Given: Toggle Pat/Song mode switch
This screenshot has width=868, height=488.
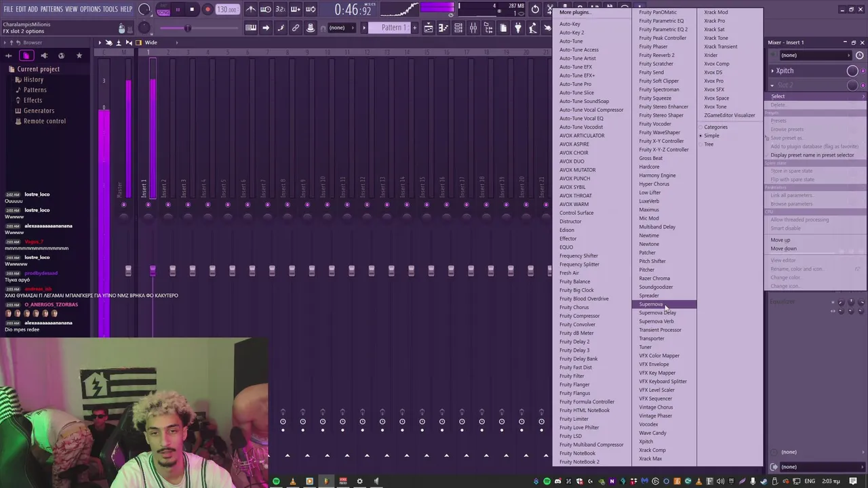Looking at the screenshot, I should (163, 9).
